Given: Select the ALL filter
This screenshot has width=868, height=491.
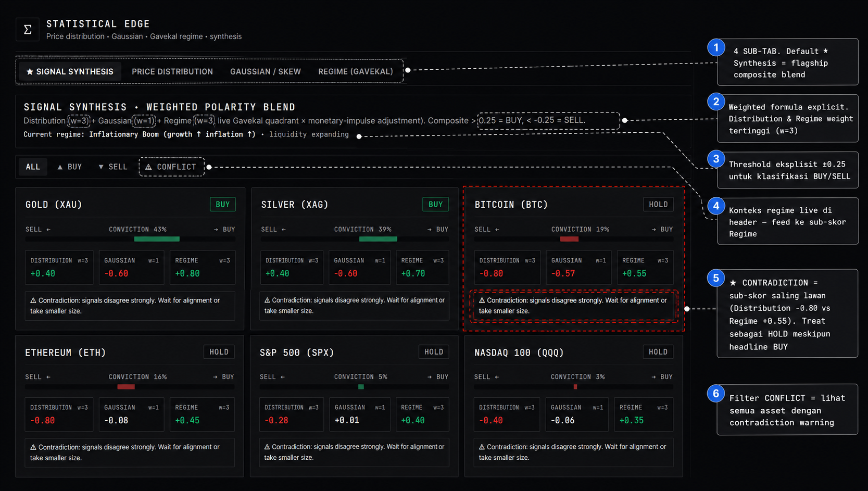Looking at the screenshot, I should (33, 167).
